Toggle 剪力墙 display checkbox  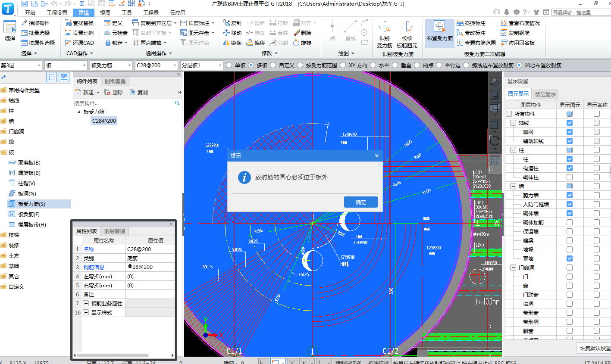570,195
